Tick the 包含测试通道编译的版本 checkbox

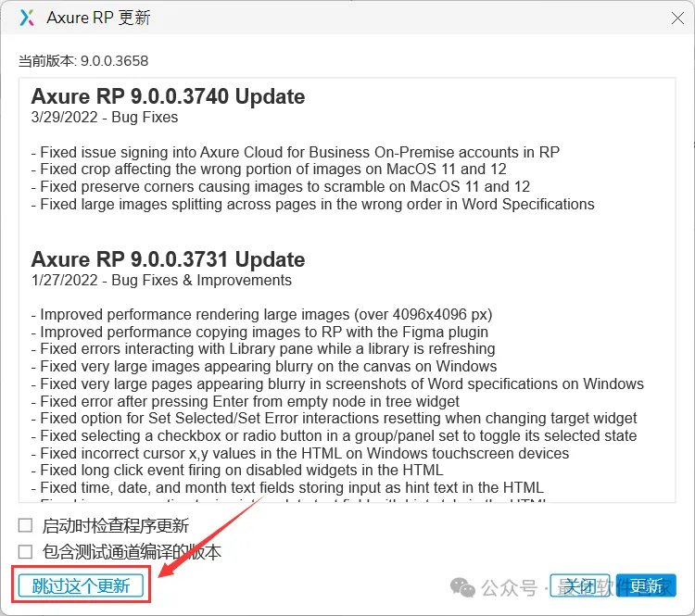(x=25, y=552)
